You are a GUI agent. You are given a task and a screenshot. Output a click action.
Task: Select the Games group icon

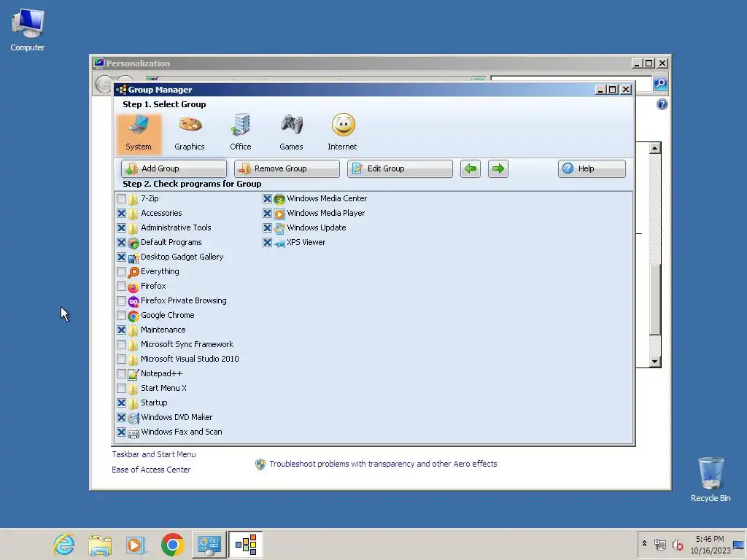click(292, 133)
